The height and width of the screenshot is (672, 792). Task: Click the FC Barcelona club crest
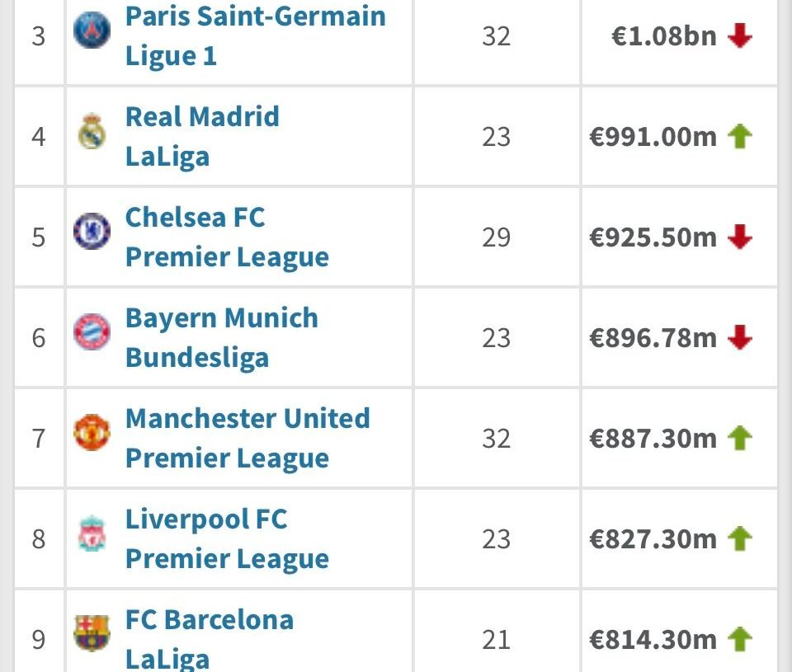pos(91,634)
